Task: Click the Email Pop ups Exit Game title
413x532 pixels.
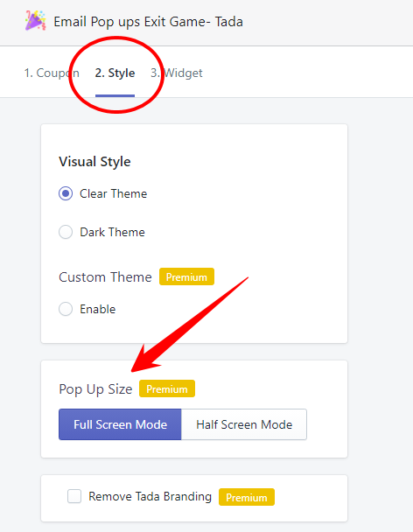Action: [148, 22]
